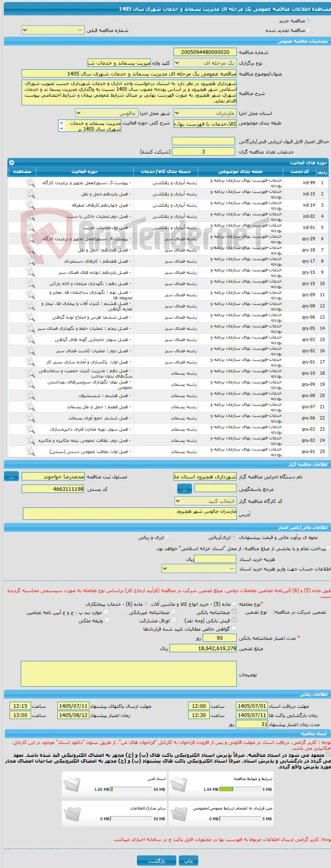Open view icon for row qry-09
The width and height of the screenshot is (331, 868).
coord(30,295)
